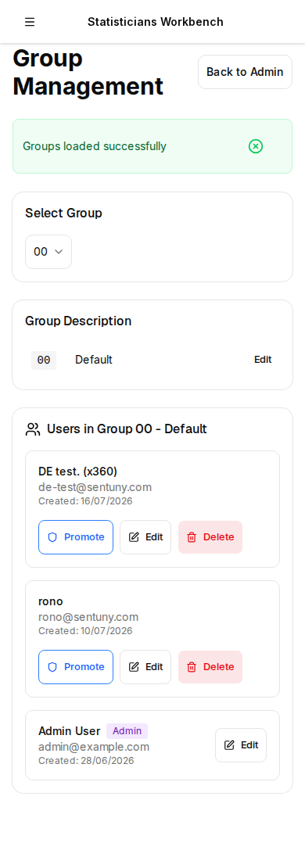Viewport: 305px width, 868px height.
Task: Click the users icon beside Users in Group
Action: 33,429
